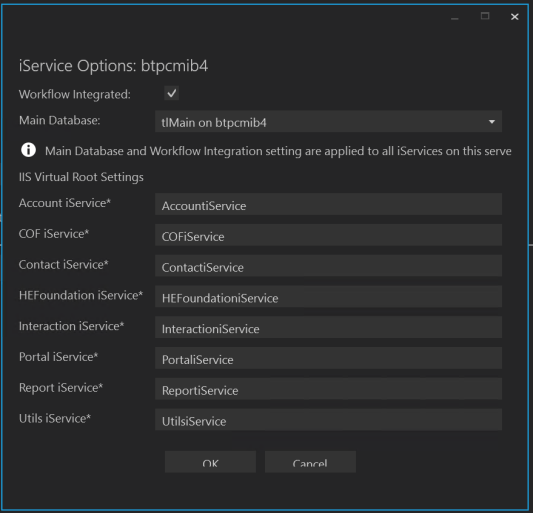Viewport: 533px width, 513px height.
Task: Click the Interaction iService text field
Action: click(328, 327)
